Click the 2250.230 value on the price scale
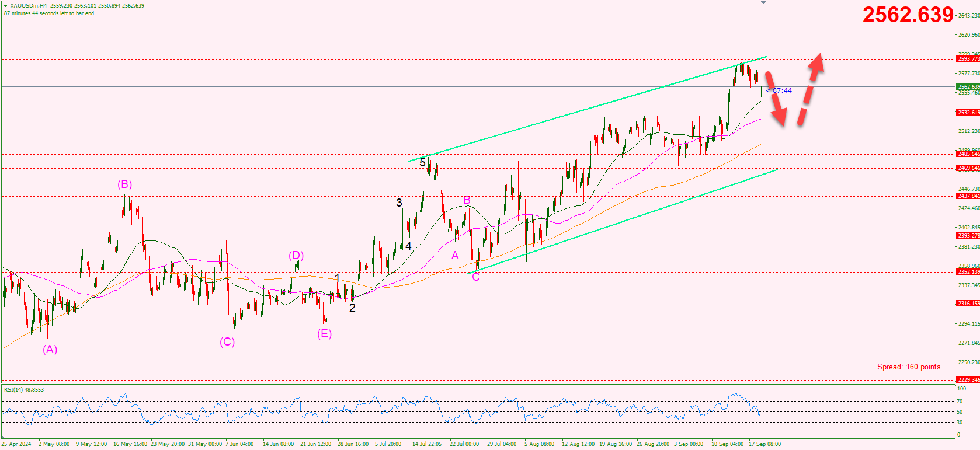The height and width of the screenshot is (450, 980). 969,362
